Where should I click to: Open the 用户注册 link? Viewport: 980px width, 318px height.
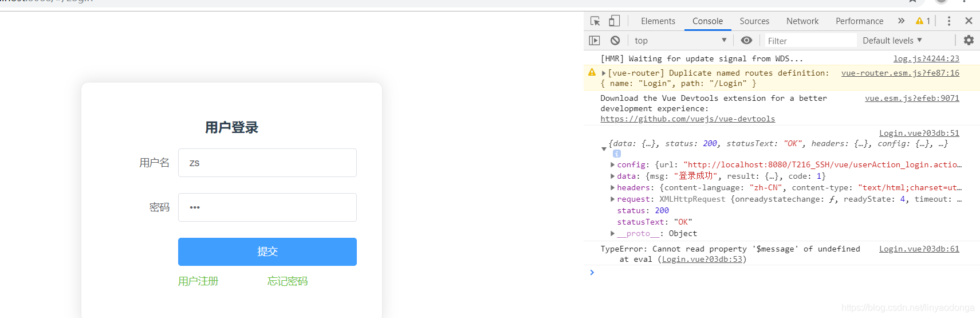point(198,281)
